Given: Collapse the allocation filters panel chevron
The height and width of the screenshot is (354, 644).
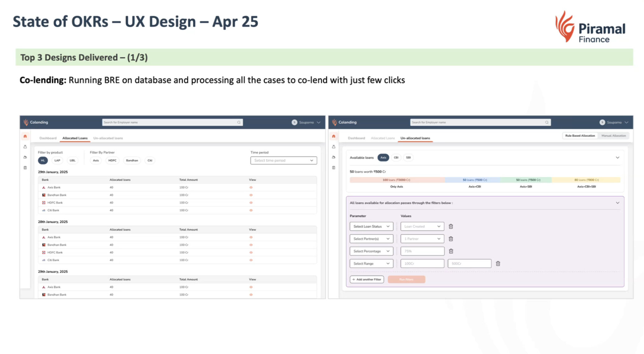Looking at the screenshot, I should pyautogui.click(x=618, y=203).
